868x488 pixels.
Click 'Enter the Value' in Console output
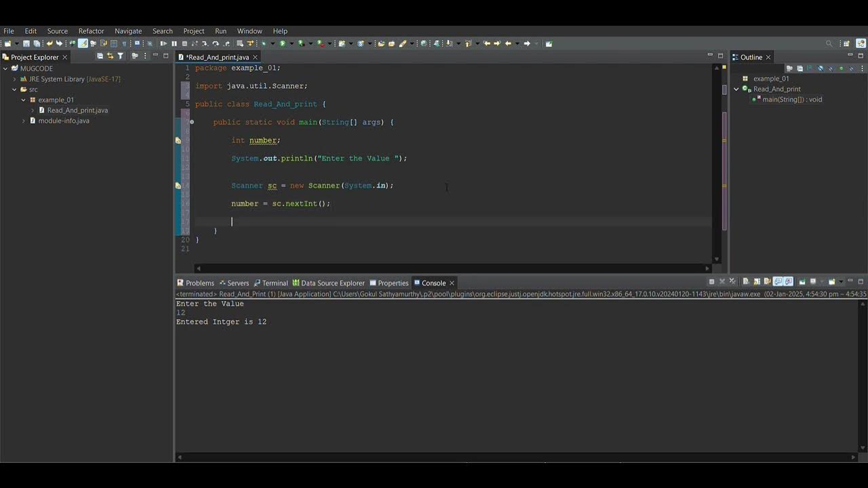(x=210, y=304)
